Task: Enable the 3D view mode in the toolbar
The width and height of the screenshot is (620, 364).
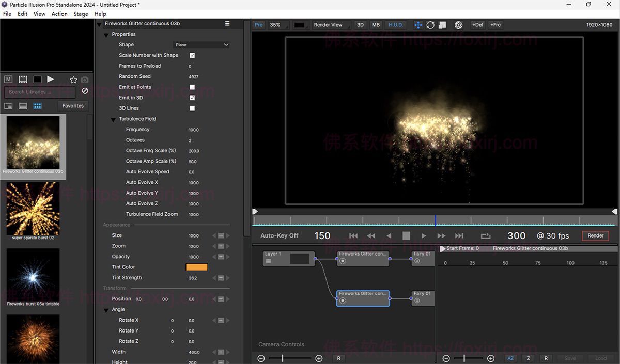Action: 360,24
